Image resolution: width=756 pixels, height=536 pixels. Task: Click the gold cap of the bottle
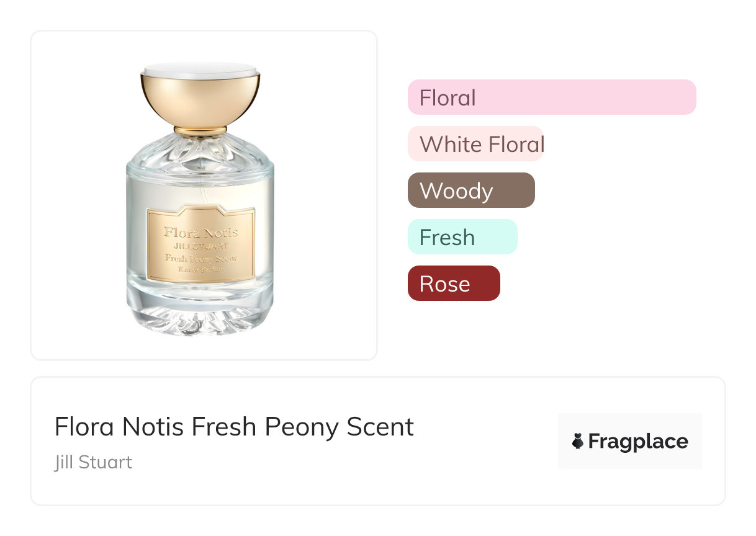point(200,102)
